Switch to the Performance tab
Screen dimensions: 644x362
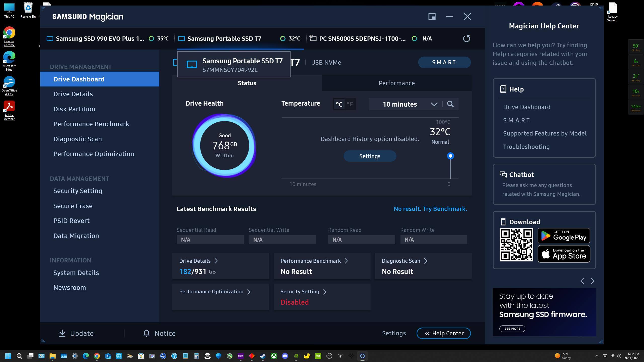tap(396, 83)
